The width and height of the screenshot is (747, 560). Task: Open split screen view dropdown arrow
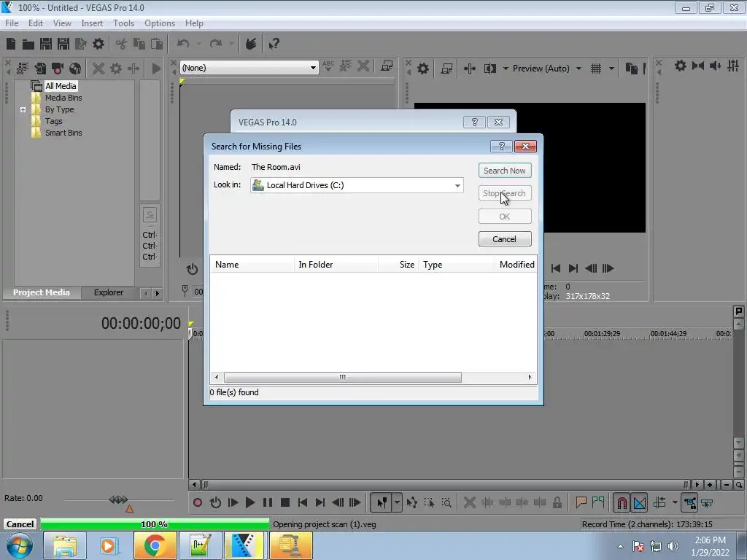coord(506,69)
